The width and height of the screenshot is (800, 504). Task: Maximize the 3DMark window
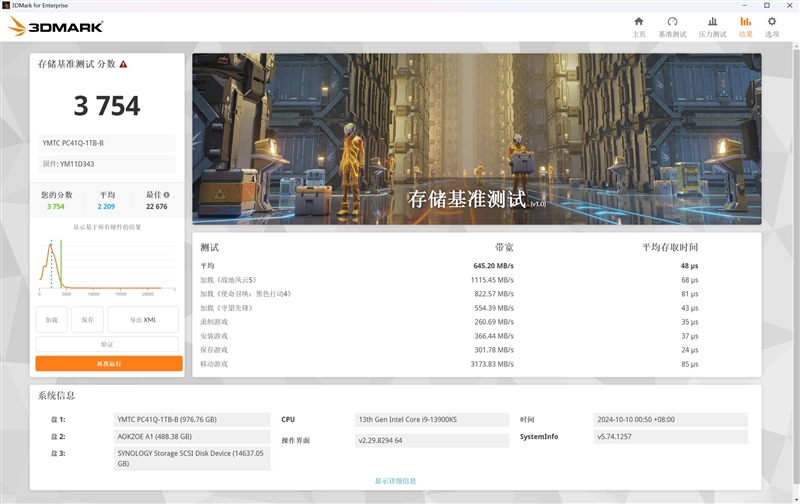point(766,5)
